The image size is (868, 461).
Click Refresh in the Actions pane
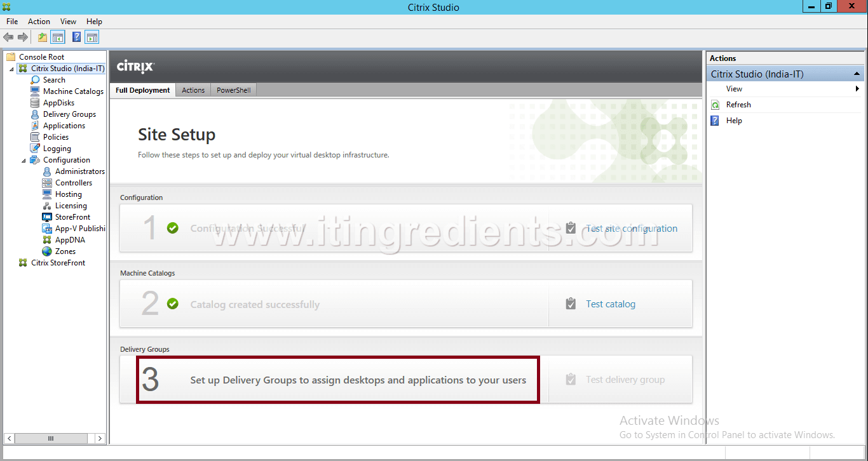pos(738,105)
